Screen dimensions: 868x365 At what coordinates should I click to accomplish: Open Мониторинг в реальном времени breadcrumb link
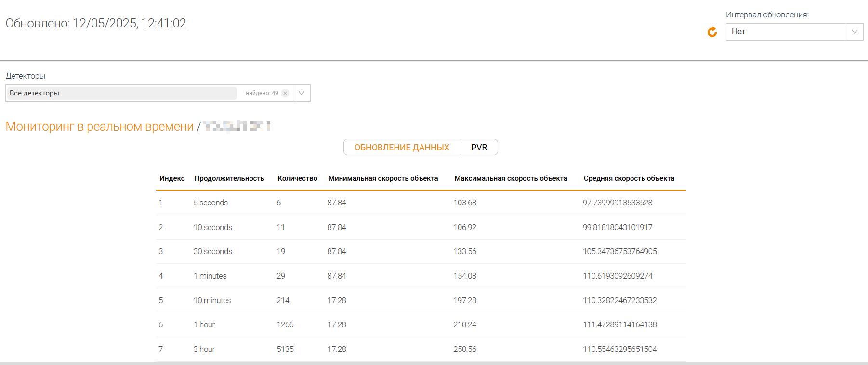tap(100, 126)
